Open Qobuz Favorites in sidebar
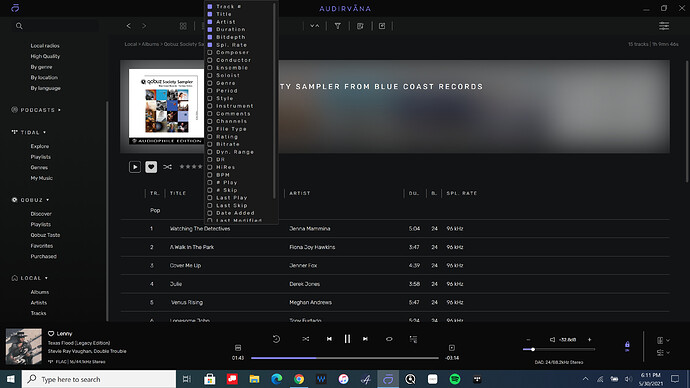Screen dimensions: 690x388 pos(41,246)
